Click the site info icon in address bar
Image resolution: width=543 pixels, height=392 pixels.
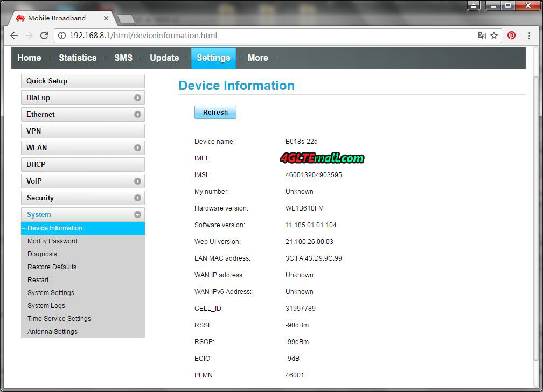62,36
